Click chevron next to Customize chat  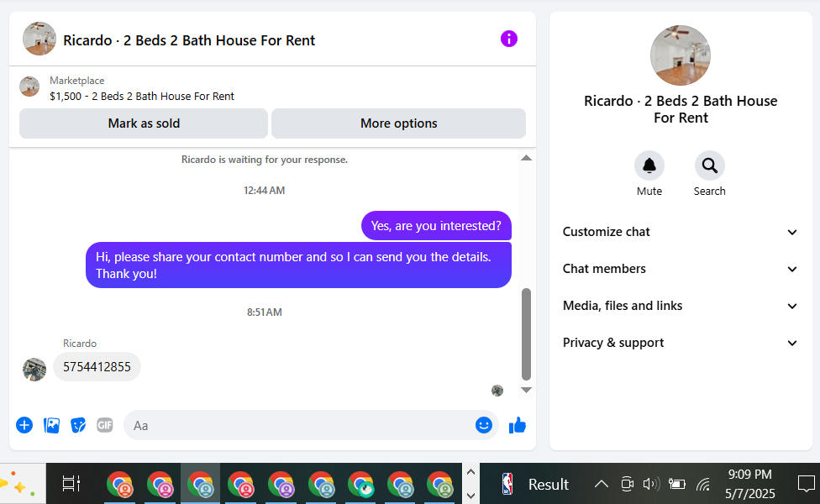pos(792,232)
